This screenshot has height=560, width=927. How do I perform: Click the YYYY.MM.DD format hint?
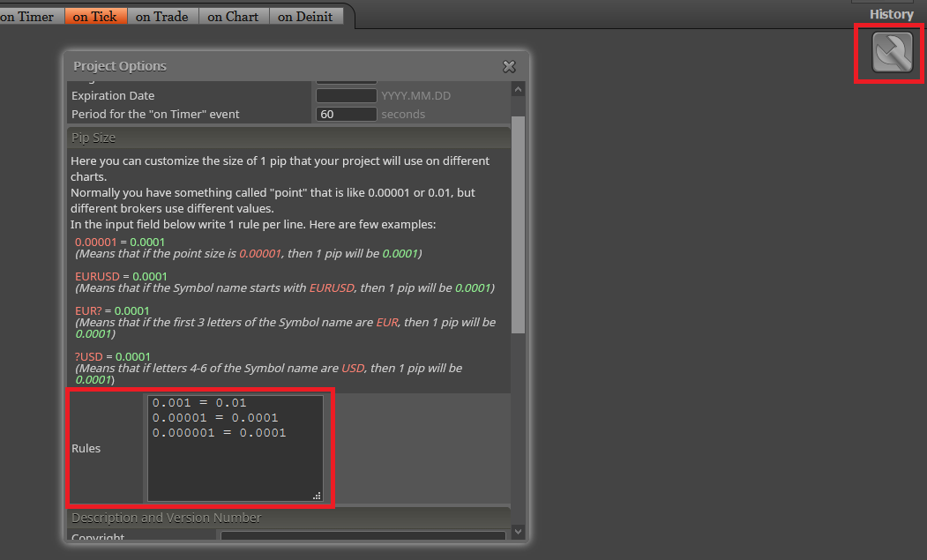415,95
